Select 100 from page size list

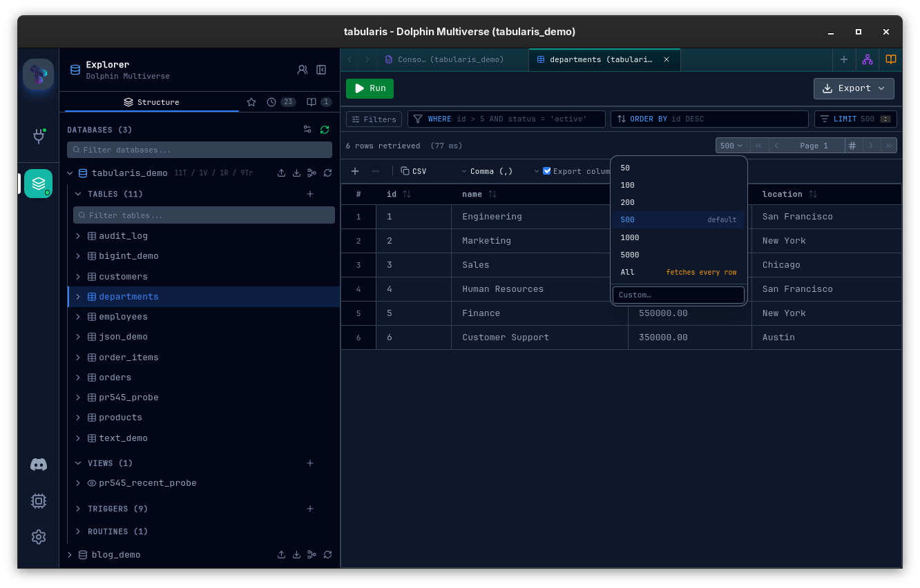[678, 185]
